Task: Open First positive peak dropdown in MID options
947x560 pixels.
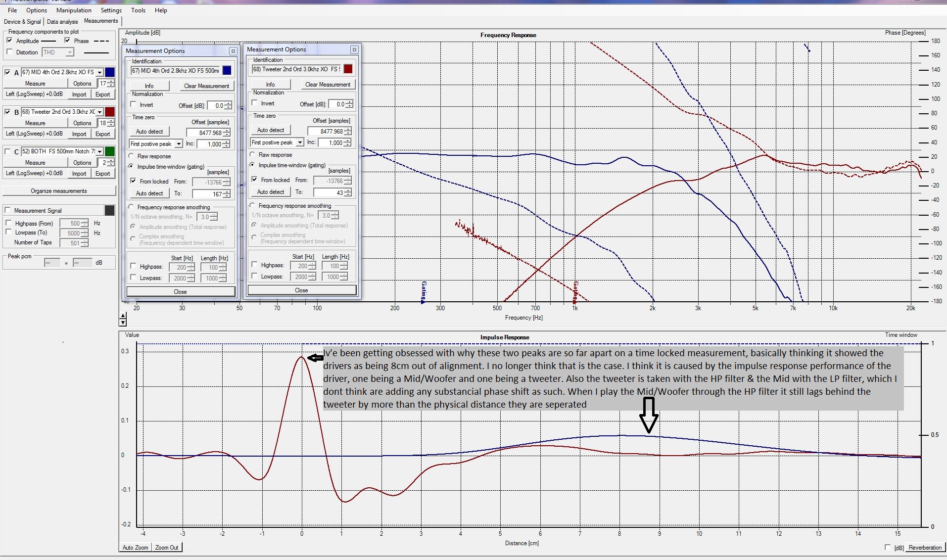Action: (179, 144)
